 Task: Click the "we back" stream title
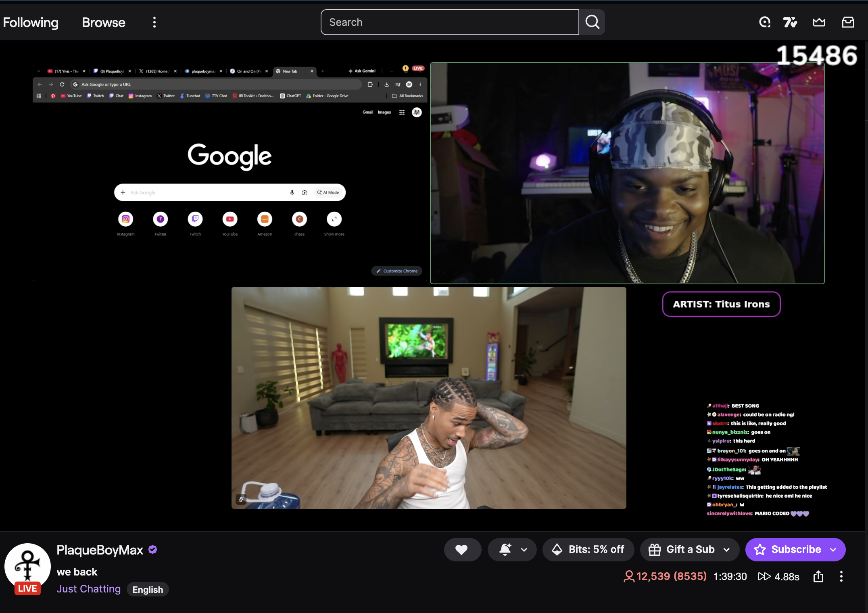(77, 572)
